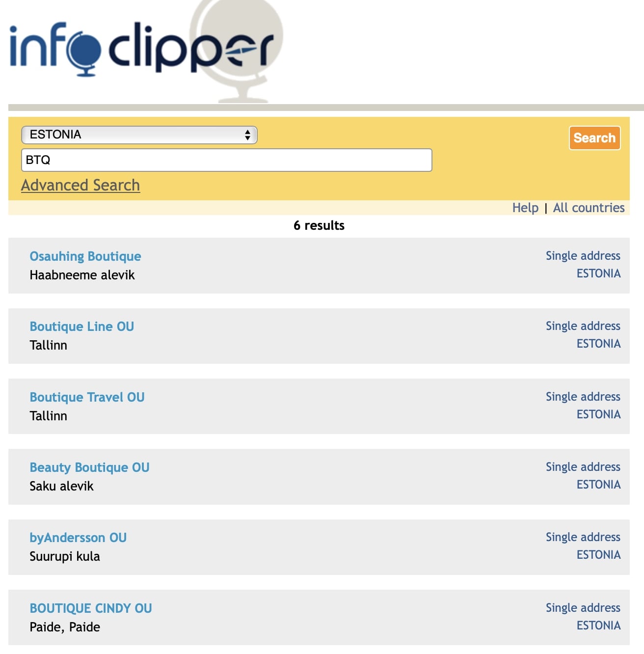
Task: Click Single address for Boutique Travel OU
Action: [583, 397]
